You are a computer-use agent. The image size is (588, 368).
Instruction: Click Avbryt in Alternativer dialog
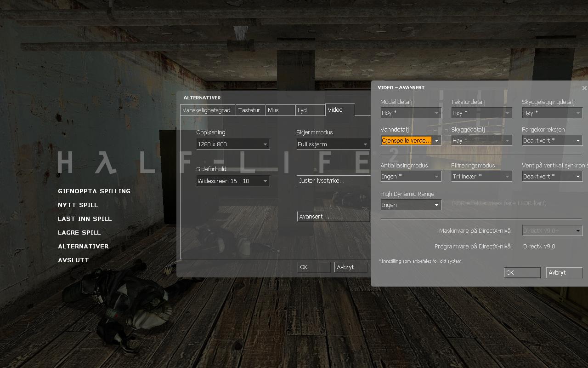click(x=351, y=267)
